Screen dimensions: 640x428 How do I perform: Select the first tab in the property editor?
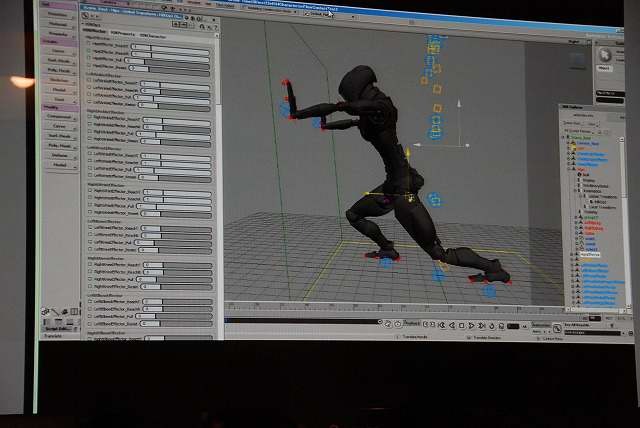95,31
